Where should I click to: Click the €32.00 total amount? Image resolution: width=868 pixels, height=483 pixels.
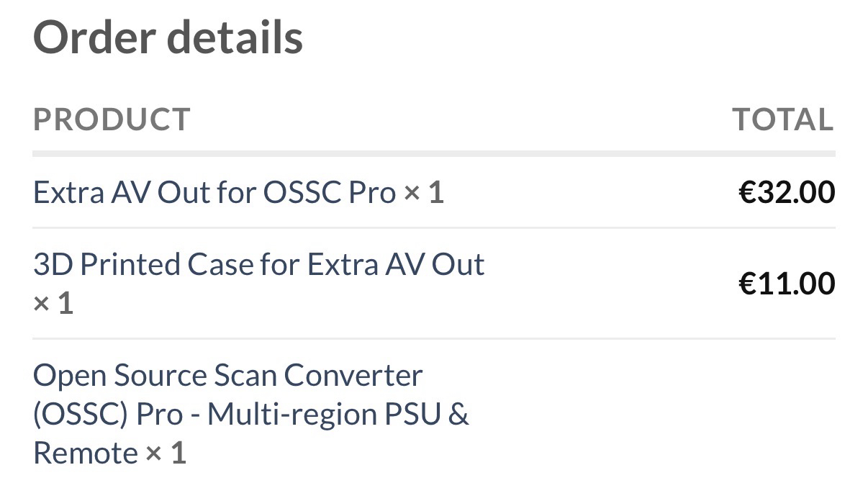(787, 192)
